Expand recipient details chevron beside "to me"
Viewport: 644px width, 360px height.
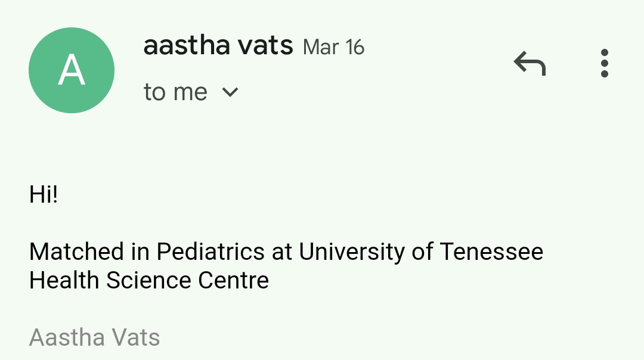coord(230,92)
